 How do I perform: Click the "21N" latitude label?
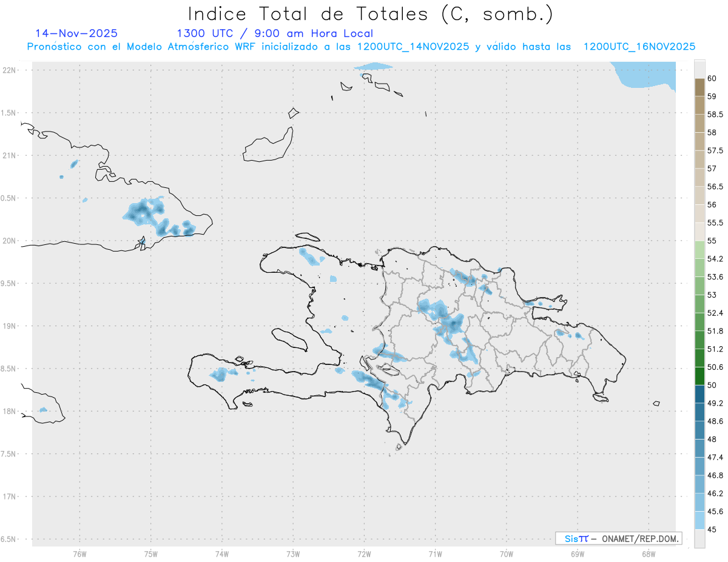point(10,155)
